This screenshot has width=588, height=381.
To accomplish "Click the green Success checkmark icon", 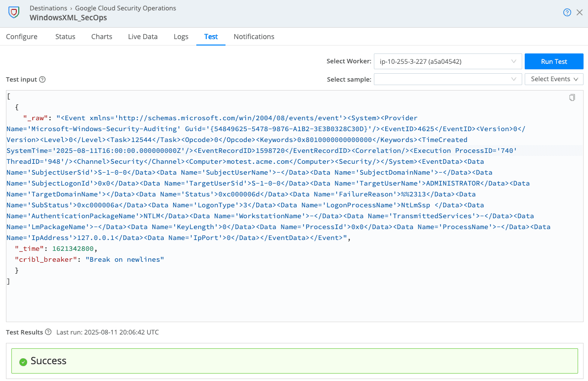I will pos(23,362).
